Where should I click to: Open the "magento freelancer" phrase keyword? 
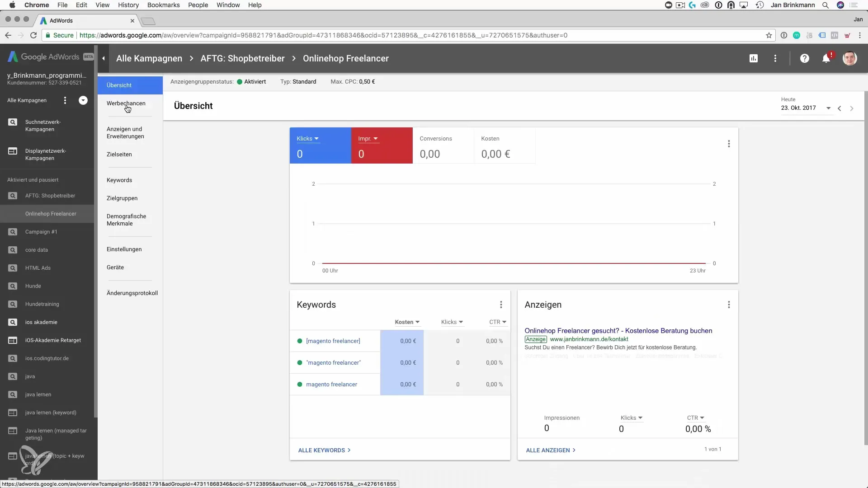click(334, 363)
